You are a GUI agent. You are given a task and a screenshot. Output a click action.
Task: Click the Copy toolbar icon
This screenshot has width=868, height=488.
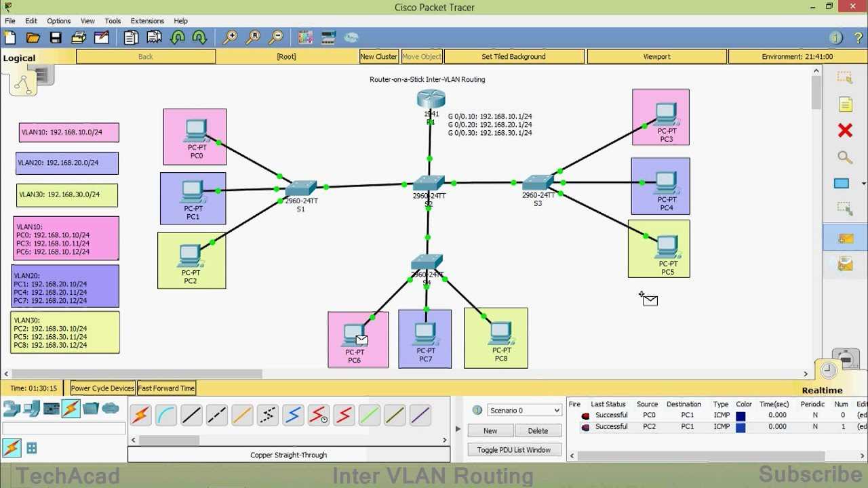click(x=131, y=38)
